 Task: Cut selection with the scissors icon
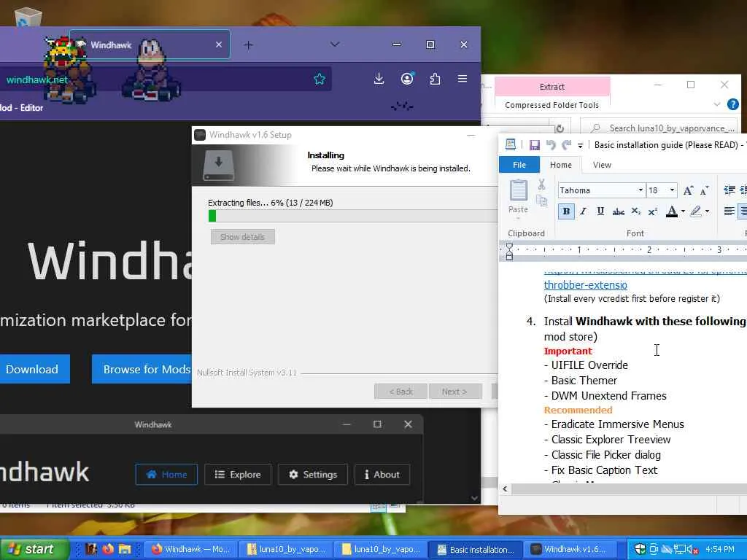coord(542,184)
